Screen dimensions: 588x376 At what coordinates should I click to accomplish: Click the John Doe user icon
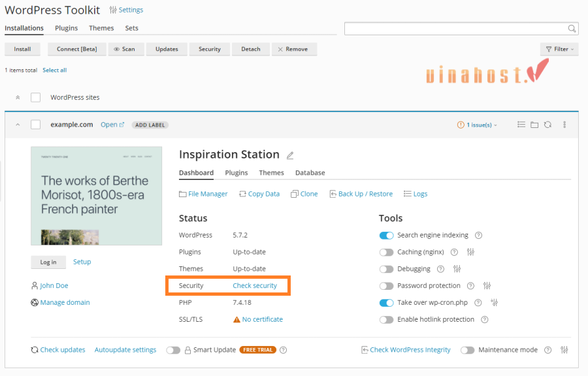(35, 285)
